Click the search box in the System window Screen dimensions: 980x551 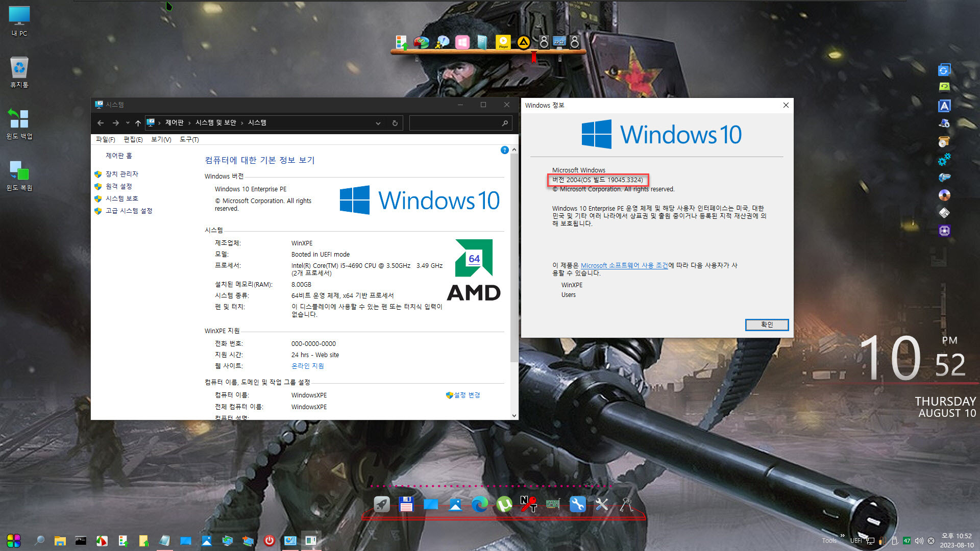pos(459,123)
